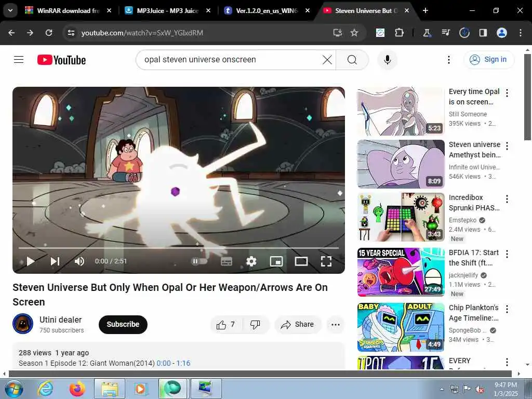Dislike the video
Viewport: 532px width, 399px height.
[255, 325]
